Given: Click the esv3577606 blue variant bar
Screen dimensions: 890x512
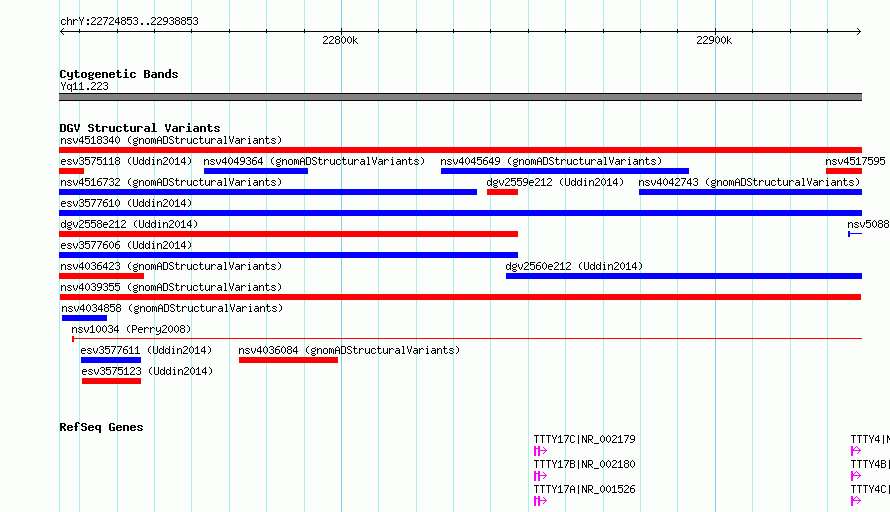Looking at the screenshot, I should coord(288,255).
